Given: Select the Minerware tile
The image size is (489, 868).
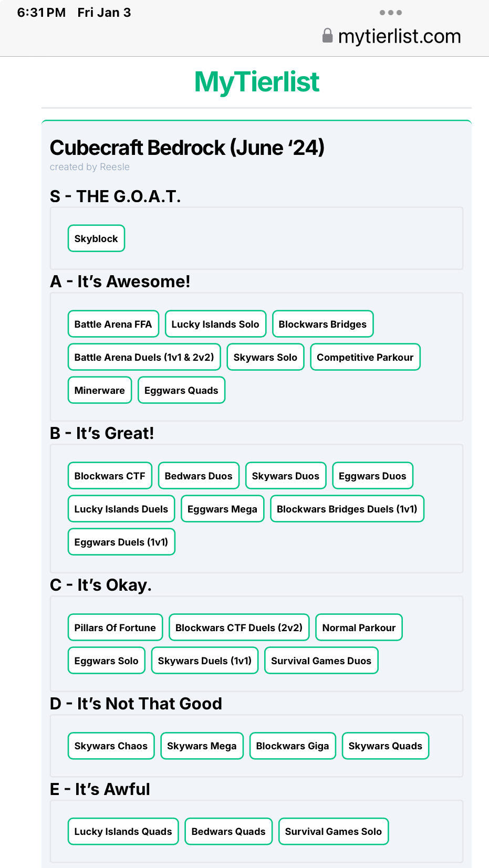Looking at the screenshot, I should point(99,390).
